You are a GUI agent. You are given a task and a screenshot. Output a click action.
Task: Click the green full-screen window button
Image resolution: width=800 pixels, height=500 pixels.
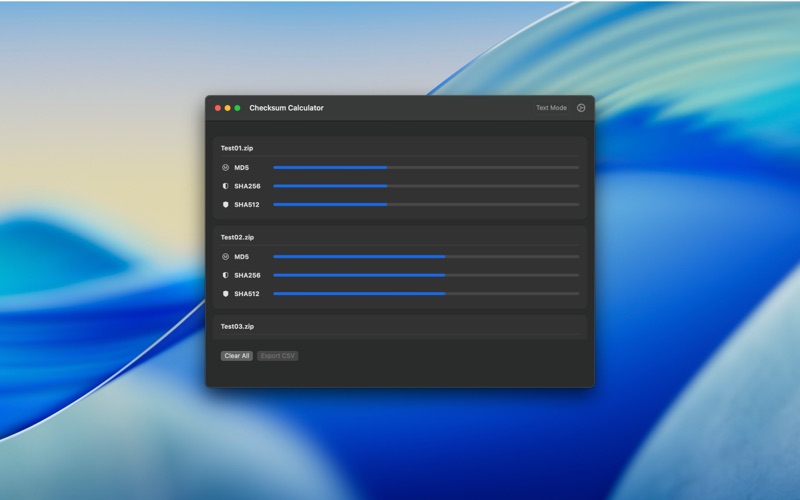tap(237, 108)
